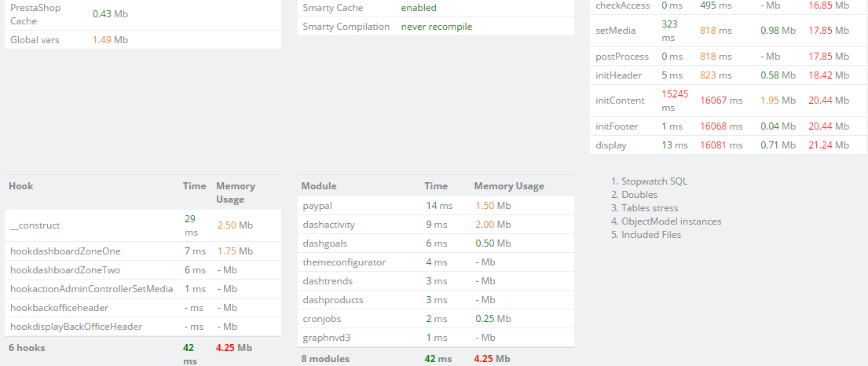This screenshot has width=868, height=366.
Task: Click the 15245 ms initContent time
Action: point(675,101)
